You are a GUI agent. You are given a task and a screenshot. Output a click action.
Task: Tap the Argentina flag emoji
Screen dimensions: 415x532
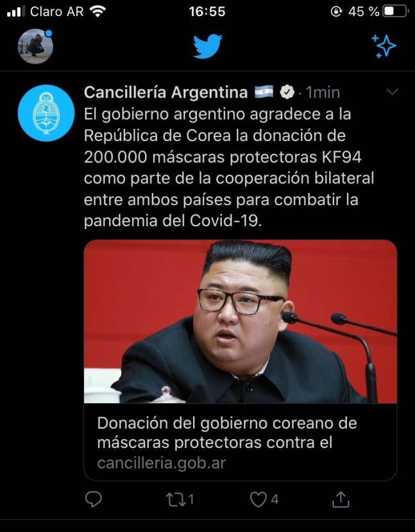coord(264,92)
